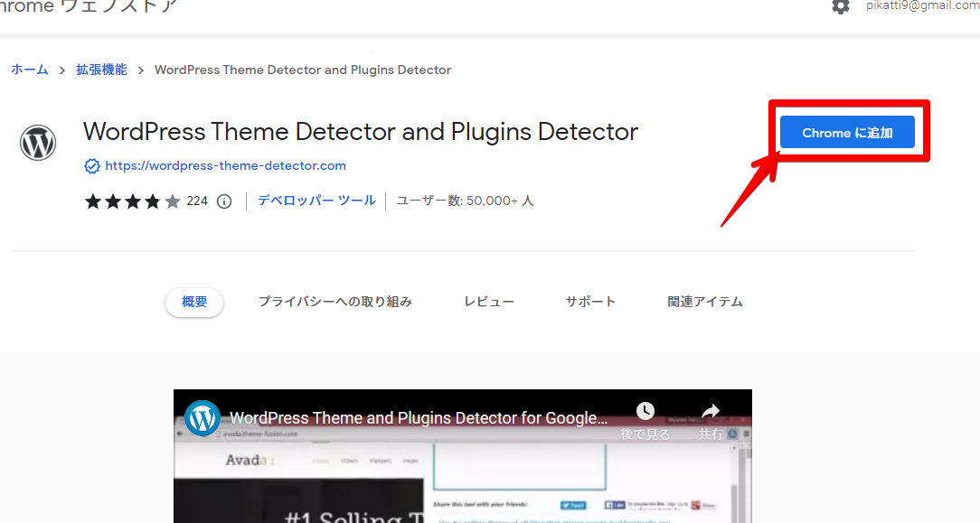Click the 224 ratings count
Image resolution: width=980 pixels, height=523 pixels.
(x=197, y=201)
